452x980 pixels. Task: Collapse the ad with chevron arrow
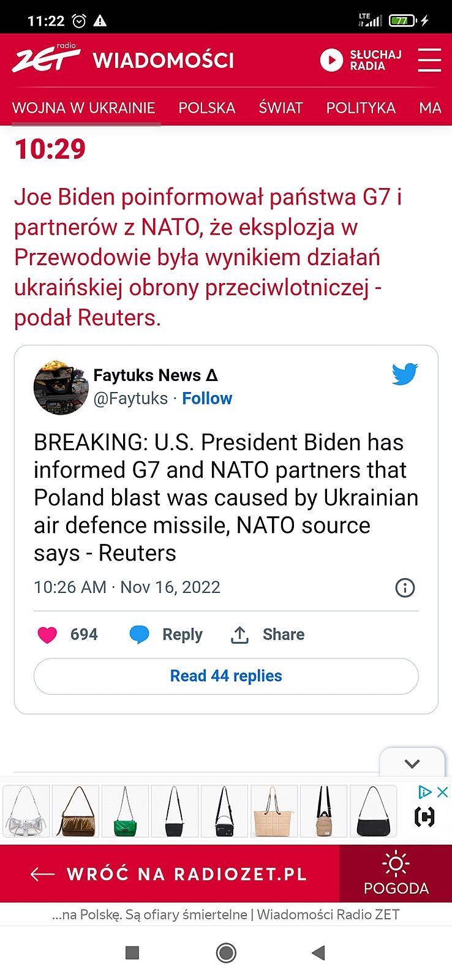click(412, 763)
